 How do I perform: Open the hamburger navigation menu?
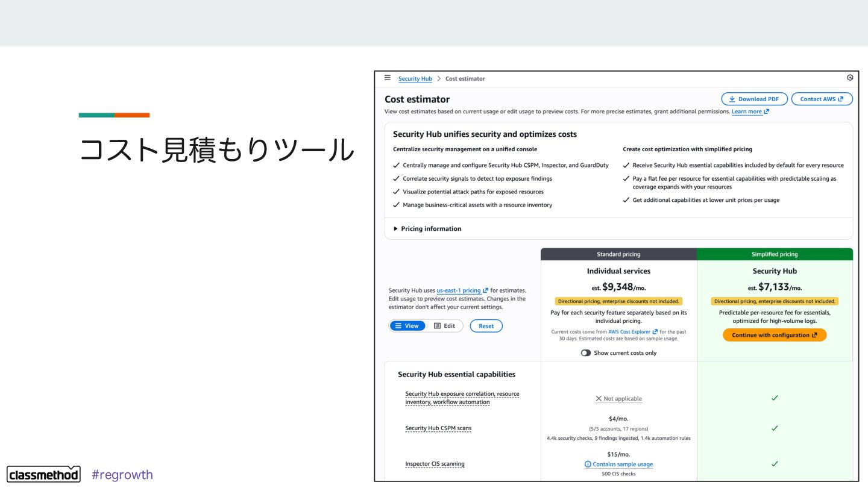(x=388, y=78)
